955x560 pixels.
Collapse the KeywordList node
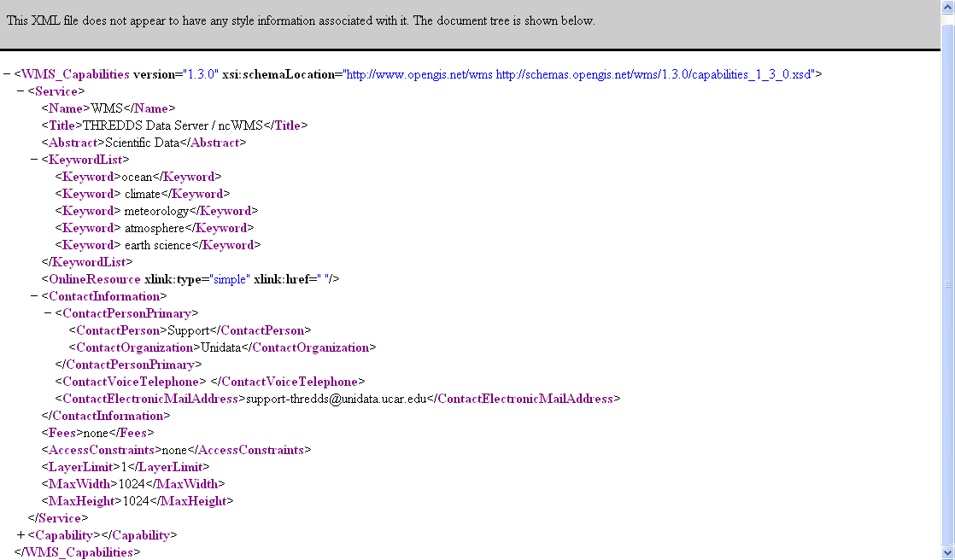pyautogui.click(x=34, y=160)
